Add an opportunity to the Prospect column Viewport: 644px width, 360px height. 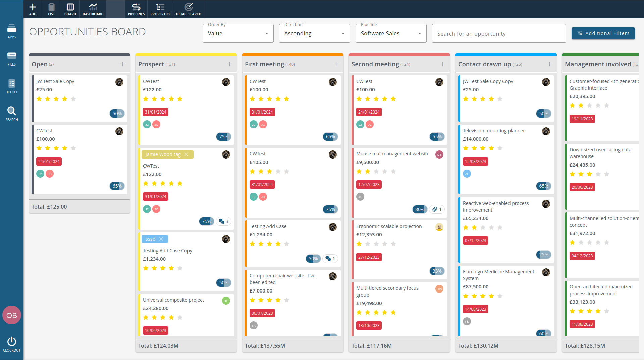(229, 64)
